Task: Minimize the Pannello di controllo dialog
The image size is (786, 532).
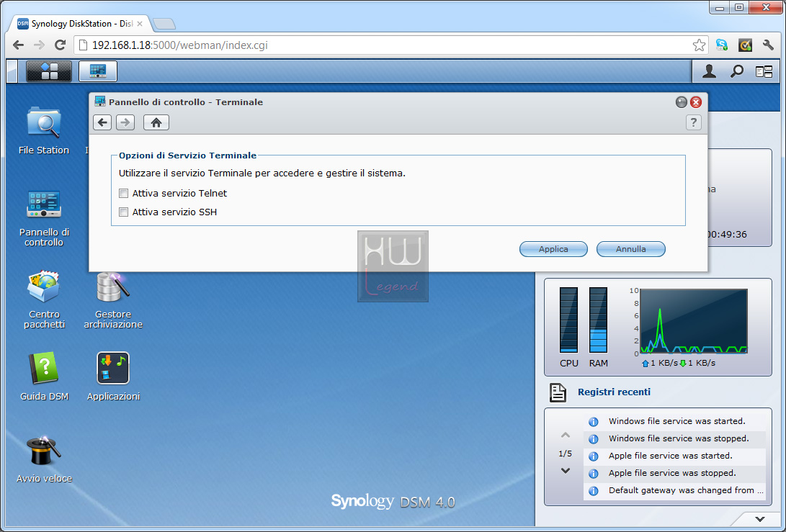Action: 682,102
